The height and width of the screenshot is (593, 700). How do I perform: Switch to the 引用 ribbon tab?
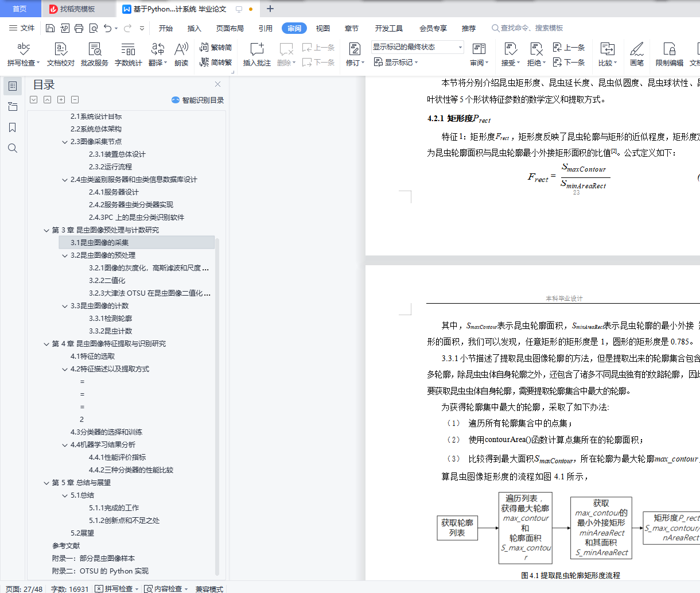click(266, 28)
